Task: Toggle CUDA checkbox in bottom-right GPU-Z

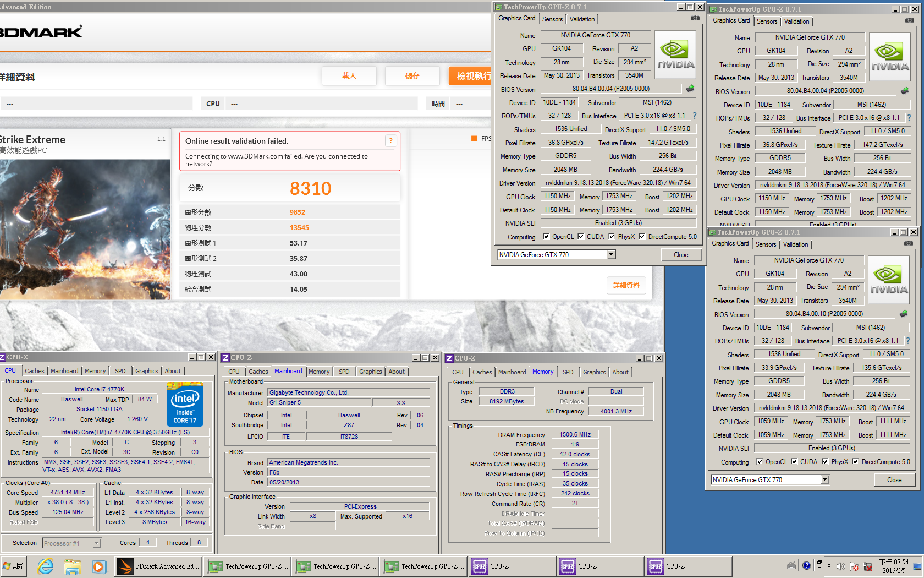Action: point(794,462)
